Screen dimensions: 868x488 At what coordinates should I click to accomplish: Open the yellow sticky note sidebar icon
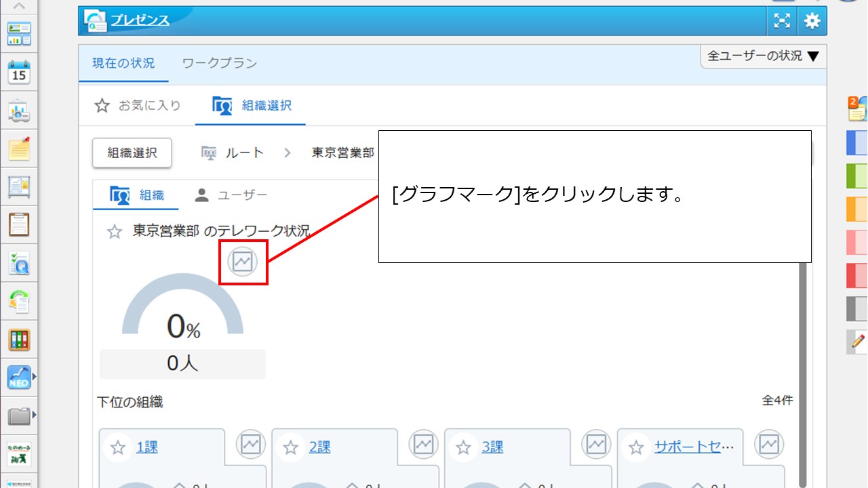click(19, 148)
